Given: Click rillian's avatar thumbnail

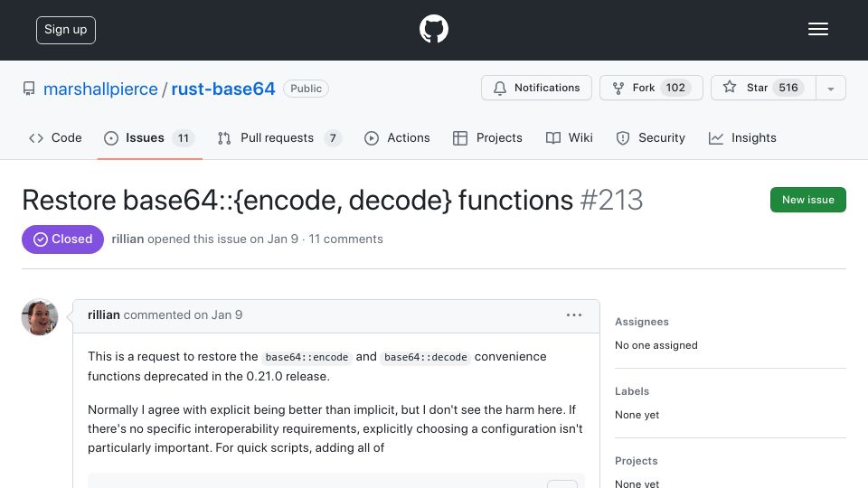Looking at the screenshot, I should tap(40, 317).
